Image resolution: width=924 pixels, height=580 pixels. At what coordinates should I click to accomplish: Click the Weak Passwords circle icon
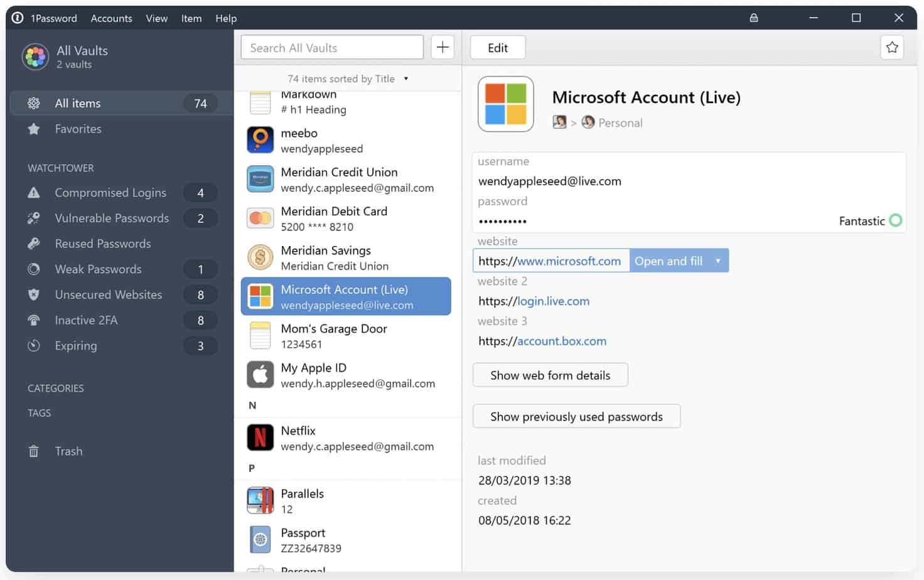coord(34,269)
